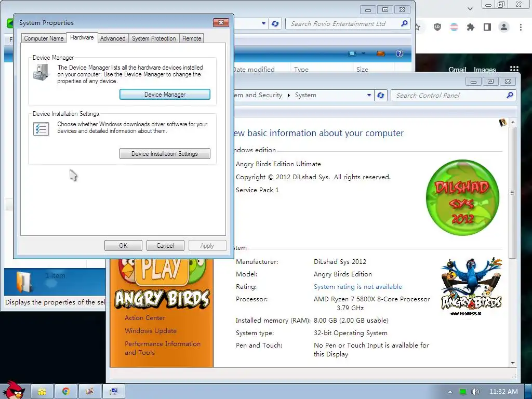
Task: Switch to the Remote tab
Action: [192, 38]
